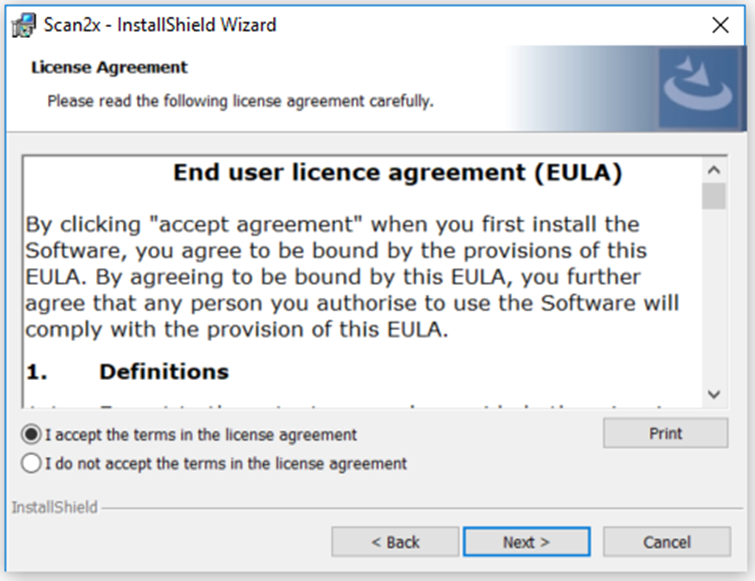Click the 'License Agreement' banner title
755x581 pixels.
[x=110, y=68]
